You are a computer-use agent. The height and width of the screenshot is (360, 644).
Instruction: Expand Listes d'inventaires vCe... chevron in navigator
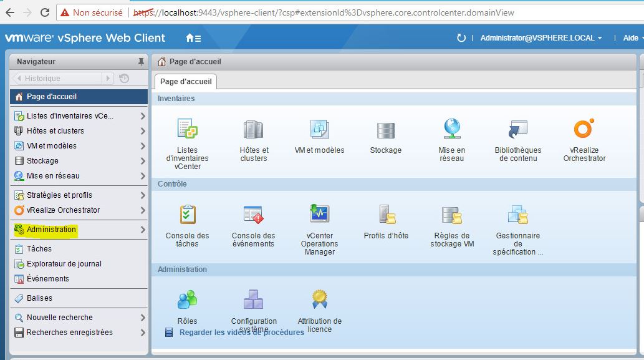[x=143, y=116]
